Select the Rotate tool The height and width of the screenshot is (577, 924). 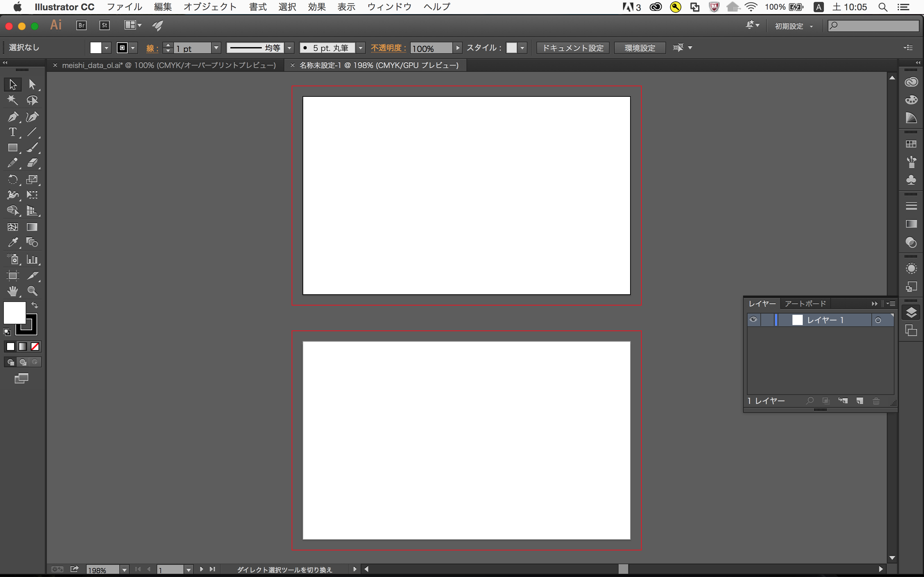[13, 180]
